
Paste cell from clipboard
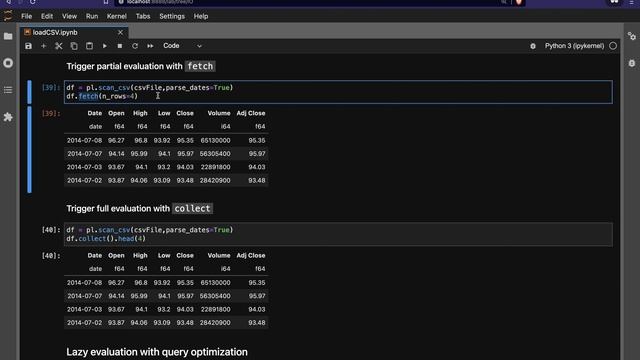click(89, 46)
